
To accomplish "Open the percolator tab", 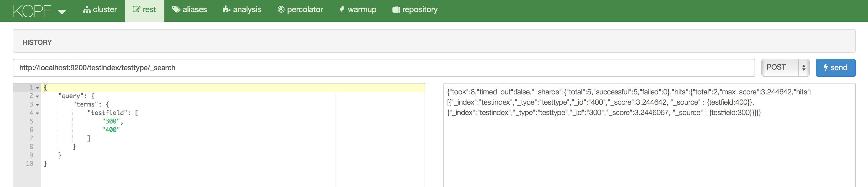I will (x=300, y=10).
